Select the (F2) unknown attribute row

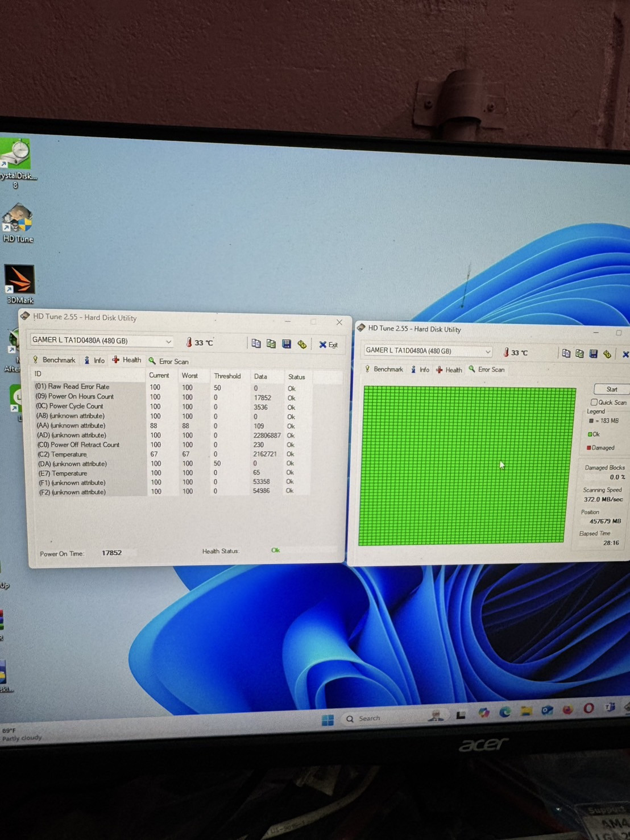[172, 491]
